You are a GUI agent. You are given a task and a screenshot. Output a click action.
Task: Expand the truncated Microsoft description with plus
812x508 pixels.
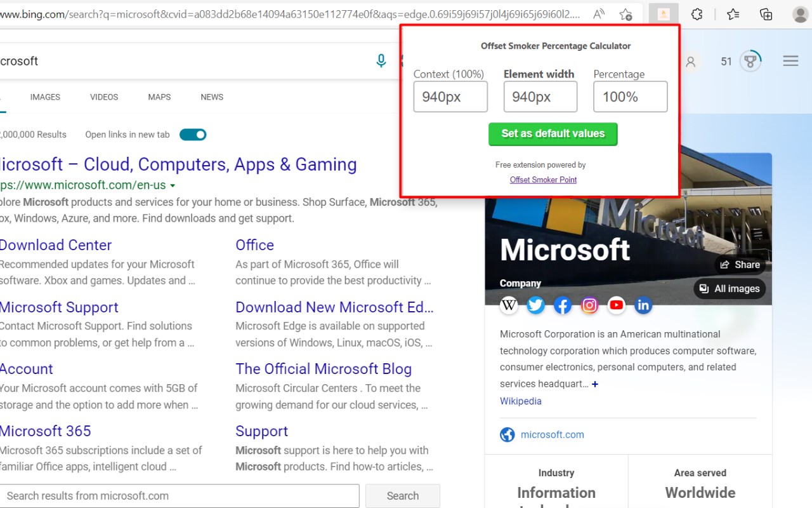point(594,384)
